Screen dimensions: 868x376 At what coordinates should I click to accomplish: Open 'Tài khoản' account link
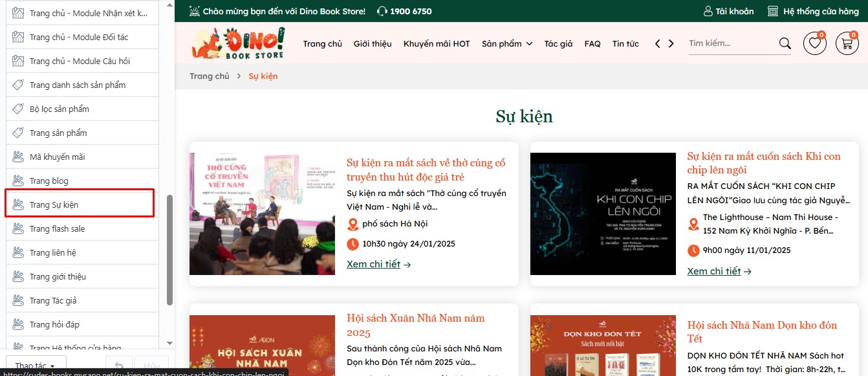tap(734, 11)
